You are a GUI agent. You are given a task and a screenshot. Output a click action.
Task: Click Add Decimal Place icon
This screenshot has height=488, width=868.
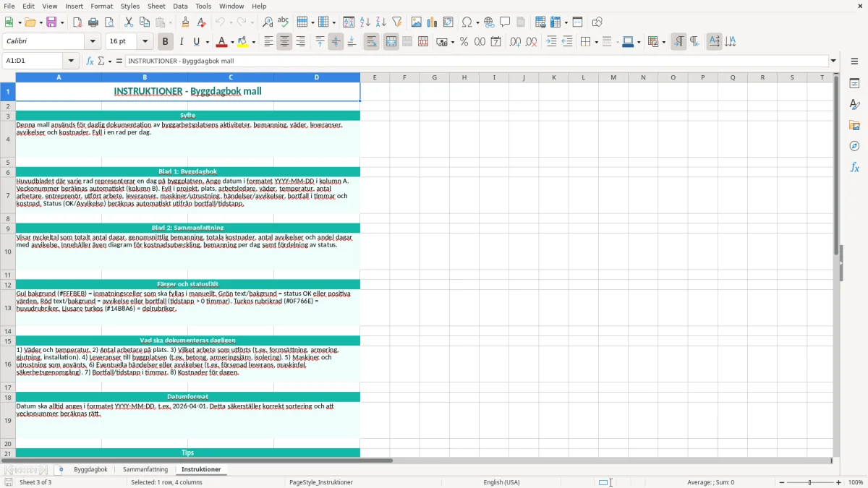point(515,42)
